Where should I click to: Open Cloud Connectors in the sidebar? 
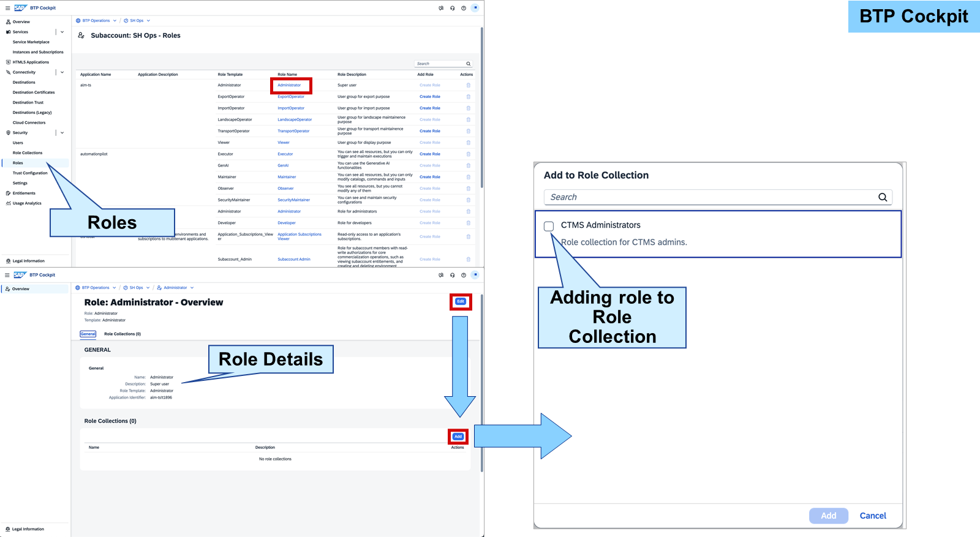(x=29, y=123)
